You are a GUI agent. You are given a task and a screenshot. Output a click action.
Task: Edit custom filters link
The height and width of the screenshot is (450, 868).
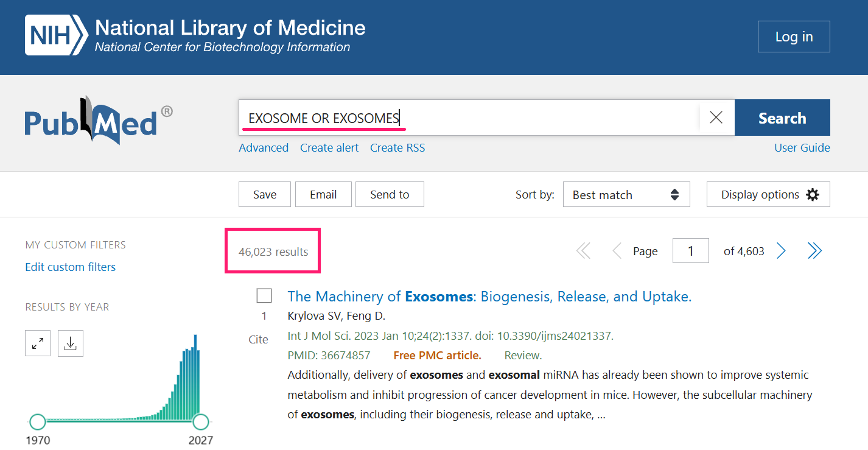[71, 267]
